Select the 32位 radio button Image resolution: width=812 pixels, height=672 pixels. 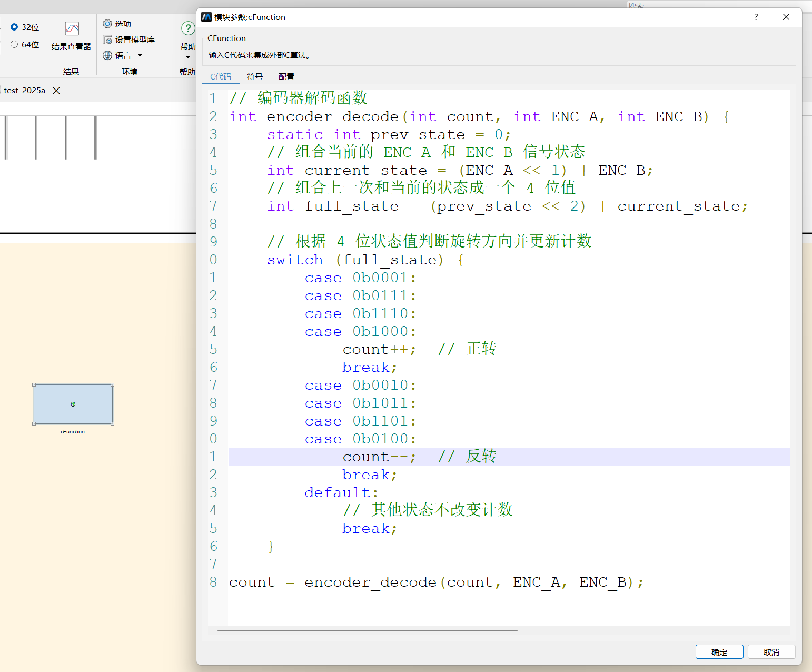(14, 27)
